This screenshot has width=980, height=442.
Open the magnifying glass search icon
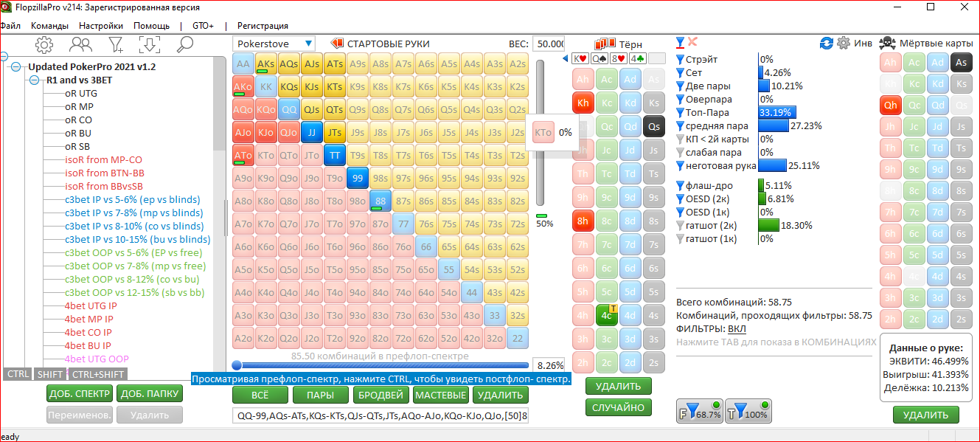(184, 44)
